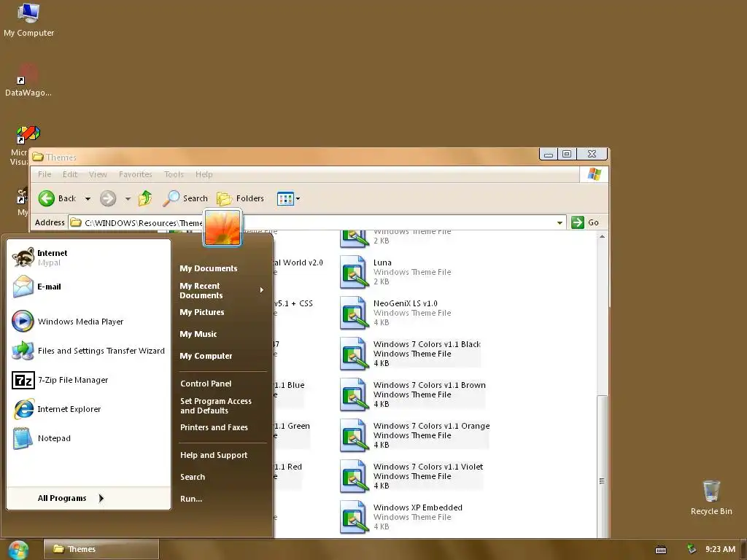
Task: Click the Themes window title bar folder icon
Action: point(38,157)
